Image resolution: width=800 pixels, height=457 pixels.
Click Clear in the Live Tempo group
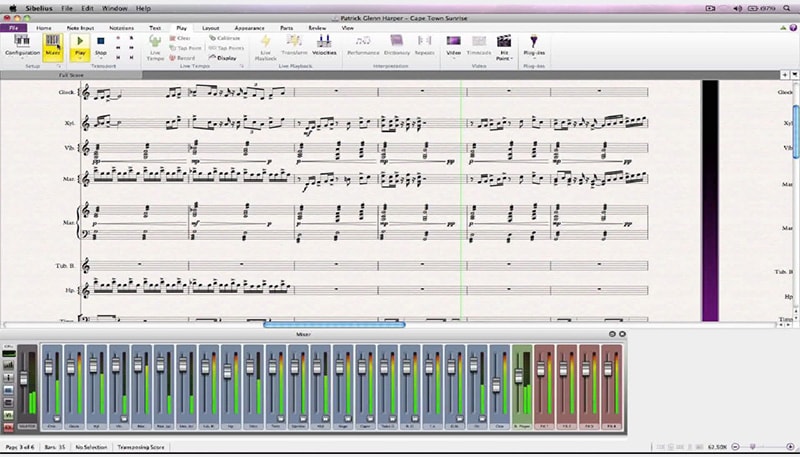coord(180,38)
